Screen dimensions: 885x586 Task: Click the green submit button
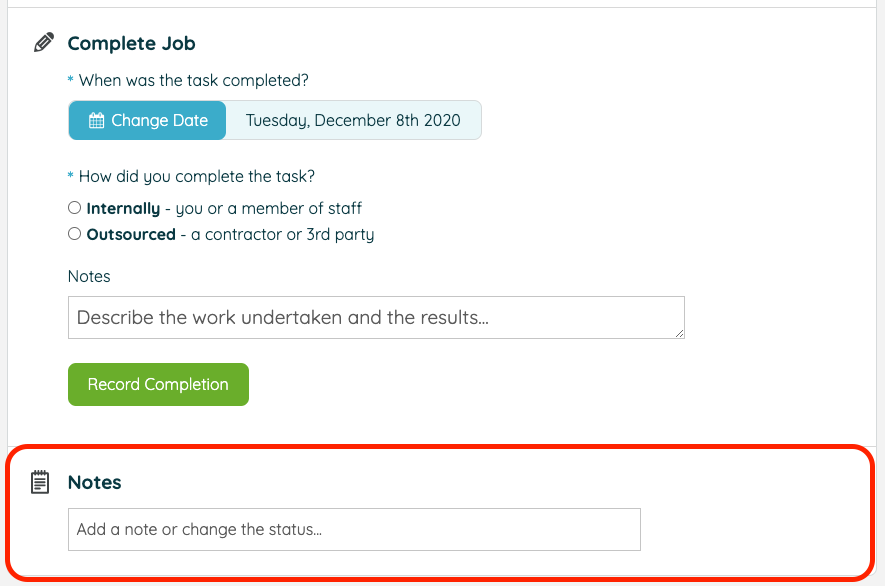coord(158,384)
